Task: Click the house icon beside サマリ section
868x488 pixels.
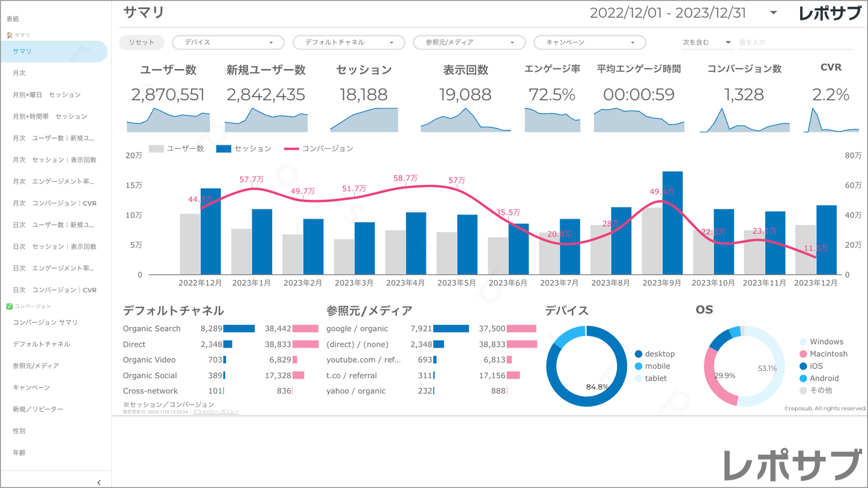Action: [9, 35]
